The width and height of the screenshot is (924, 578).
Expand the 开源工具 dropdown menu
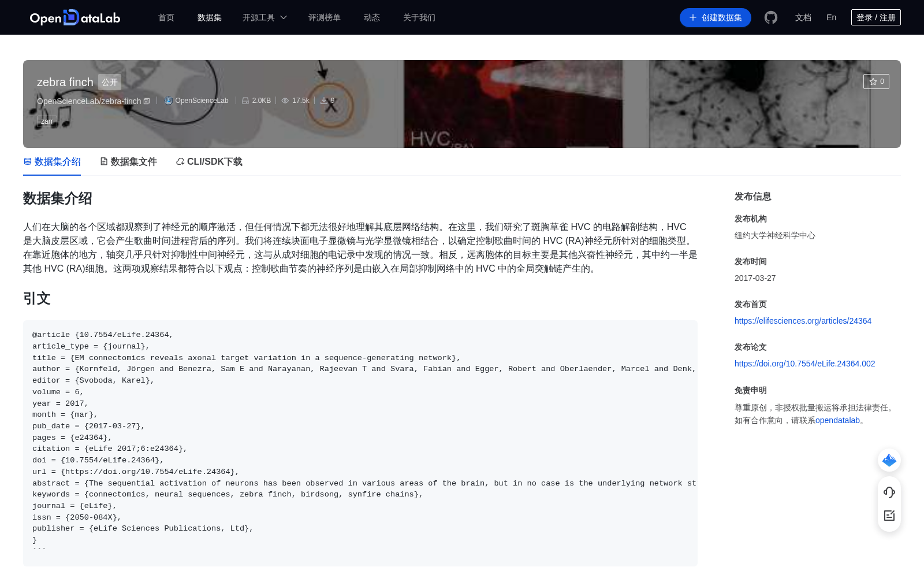pos(264,17)
